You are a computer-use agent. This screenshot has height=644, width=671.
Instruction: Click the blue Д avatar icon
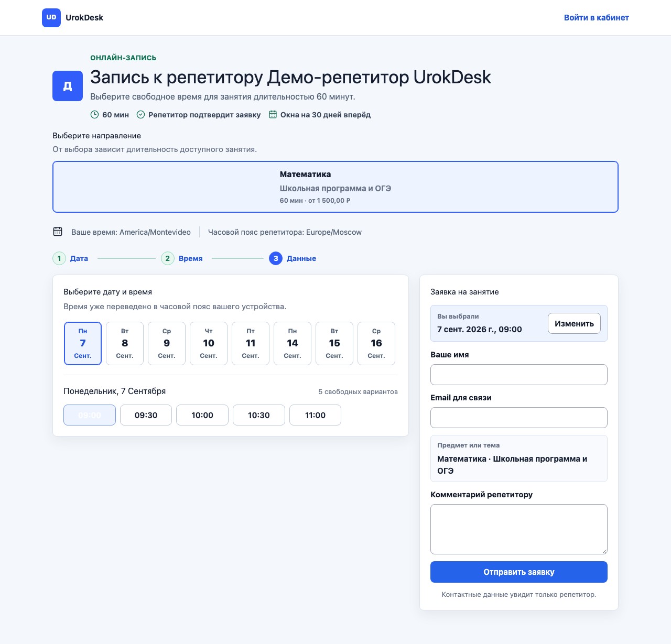[x=68, y=86]
